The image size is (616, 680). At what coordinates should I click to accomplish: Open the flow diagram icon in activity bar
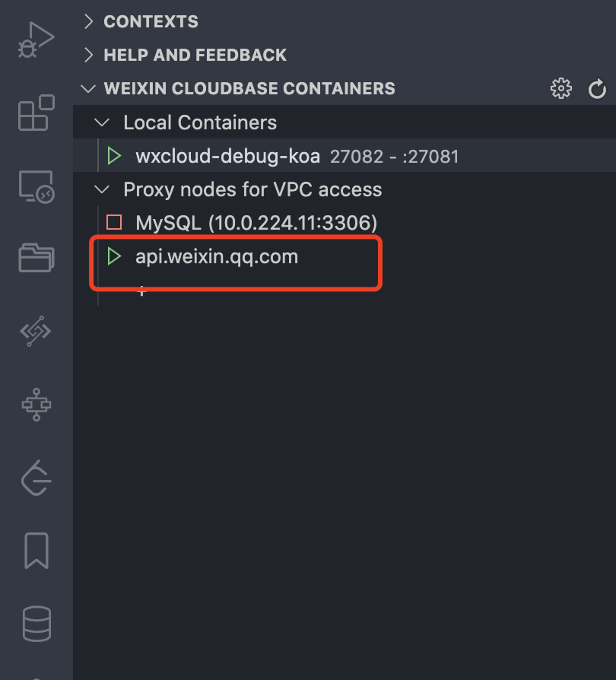[36, 405]
